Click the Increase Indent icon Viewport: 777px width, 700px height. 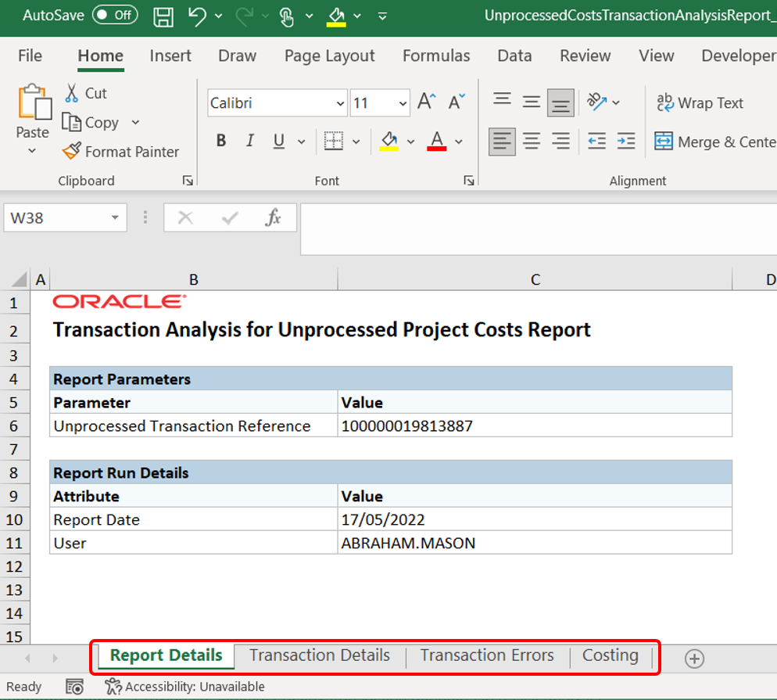tap(626, 142)
